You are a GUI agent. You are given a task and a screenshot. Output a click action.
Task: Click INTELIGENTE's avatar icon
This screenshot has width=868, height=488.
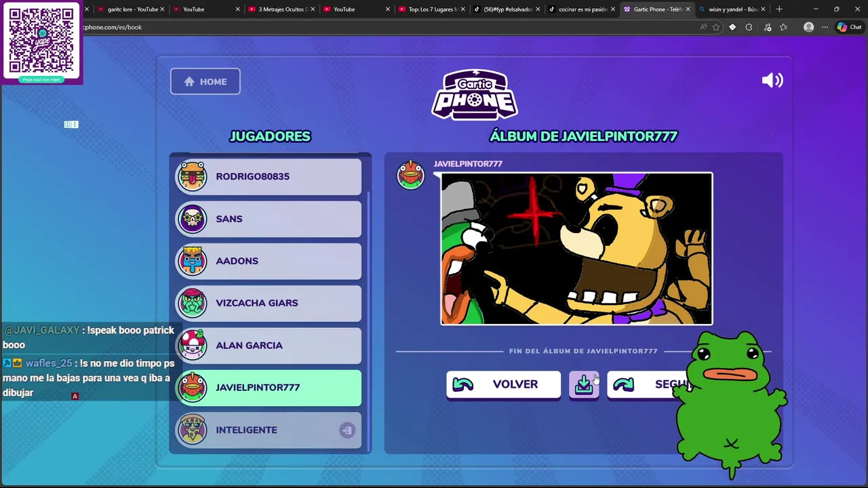[x=193, y=430]
